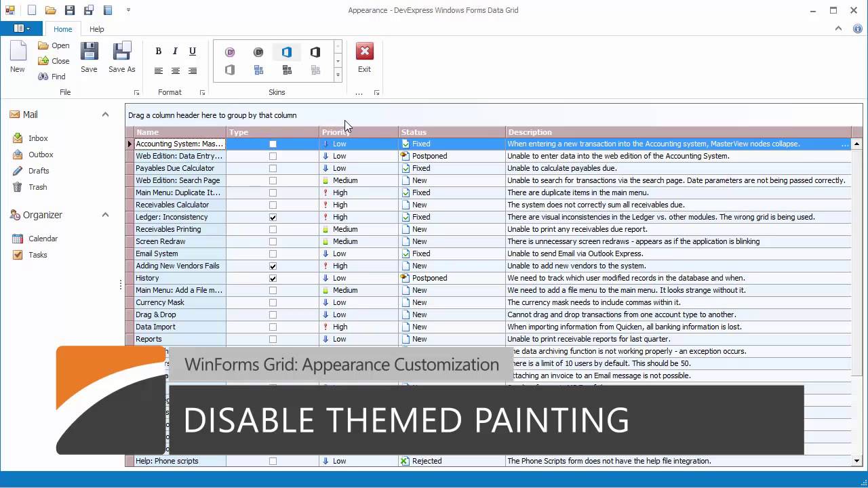Screen dimensions: 868x488
Task: Open Tasks in Organizer
Action: click(30, 255)
